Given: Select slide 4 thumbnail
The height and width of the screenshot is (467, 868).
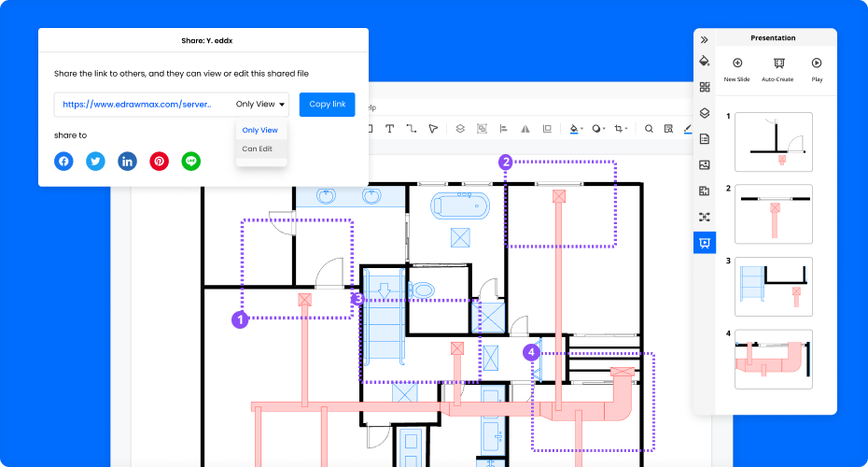Looking at the screenshot, I should point(774,359).
